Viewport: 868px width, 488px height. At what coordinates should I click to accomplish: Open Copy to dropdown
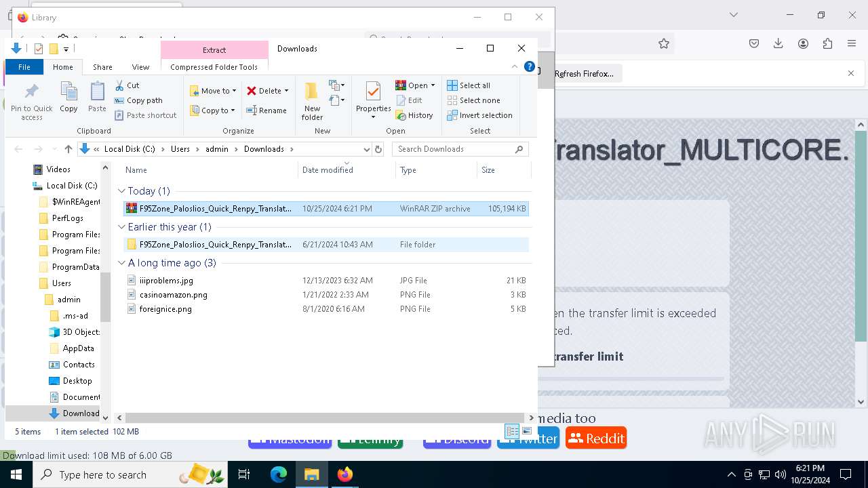click(x=212, y=110)
